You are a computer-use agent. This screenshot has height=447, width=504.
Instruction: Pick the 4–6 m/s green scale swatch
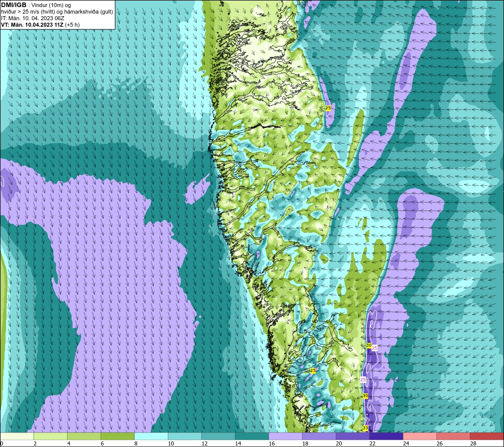pyautogui.click(x=84, y=436)
